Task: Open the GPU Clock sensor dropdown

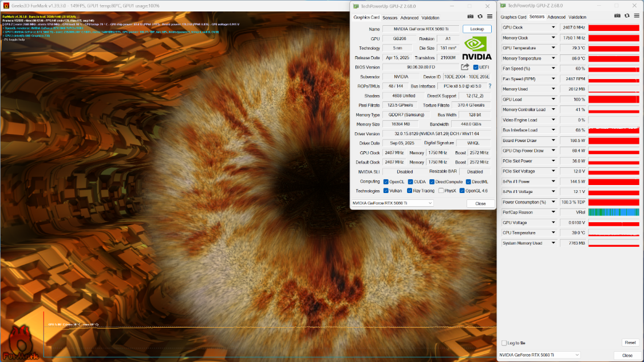Action: pos(553,27)
